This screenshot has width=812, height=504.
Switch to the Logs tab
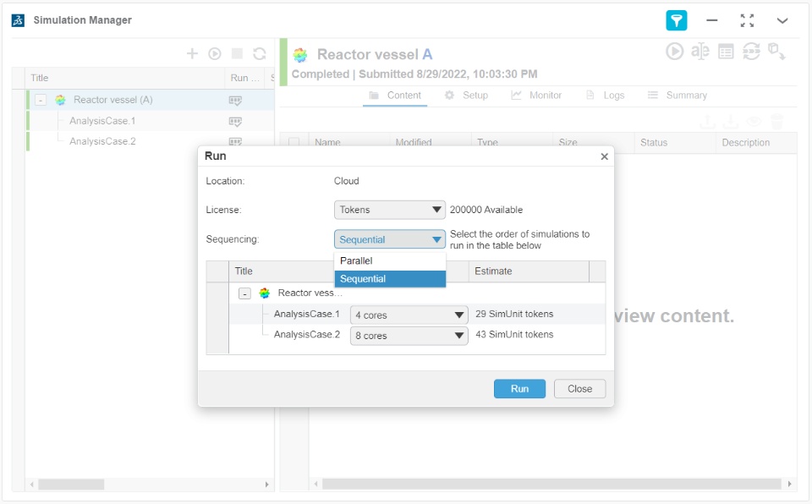pos(605,96)
